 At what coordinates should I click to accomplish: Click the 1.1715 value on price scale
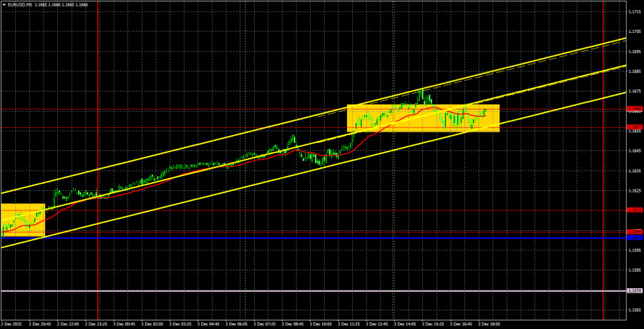pos(636,12)
